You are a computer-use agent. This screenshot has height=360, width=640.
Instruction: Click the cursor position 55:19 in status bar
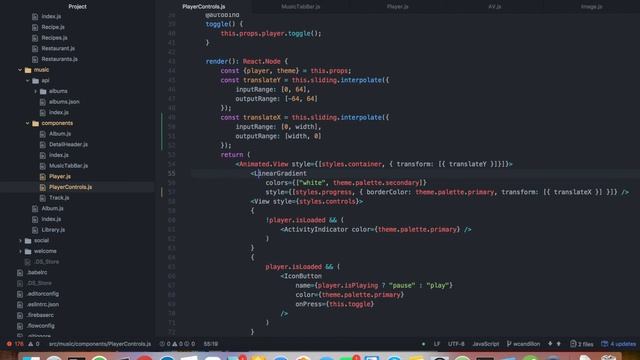click(211, 344)
